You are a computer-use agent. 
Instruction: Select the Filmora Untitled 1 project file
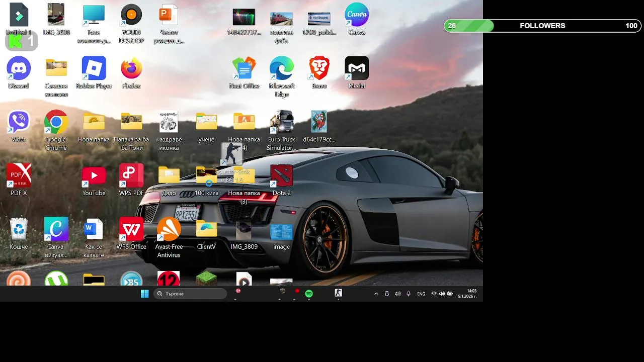coord(19,15)
